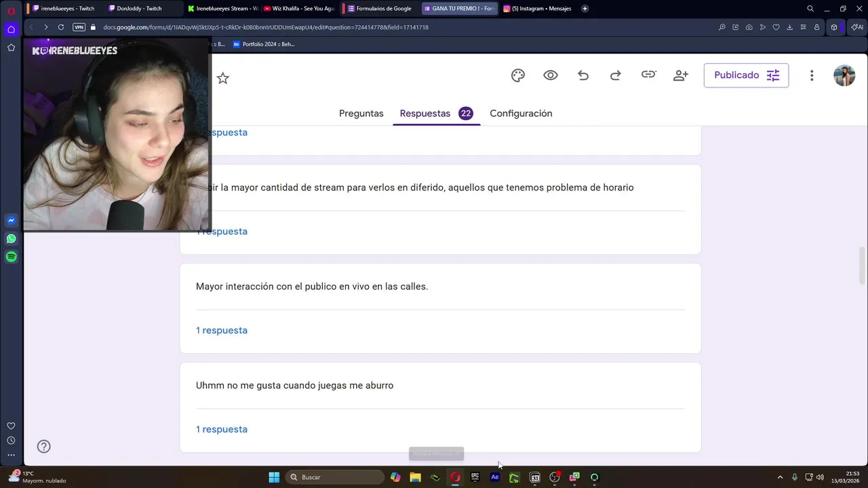Toggle the VPN badge in address bar
Screen dimensions: 868x488
[x=79, y=27]
